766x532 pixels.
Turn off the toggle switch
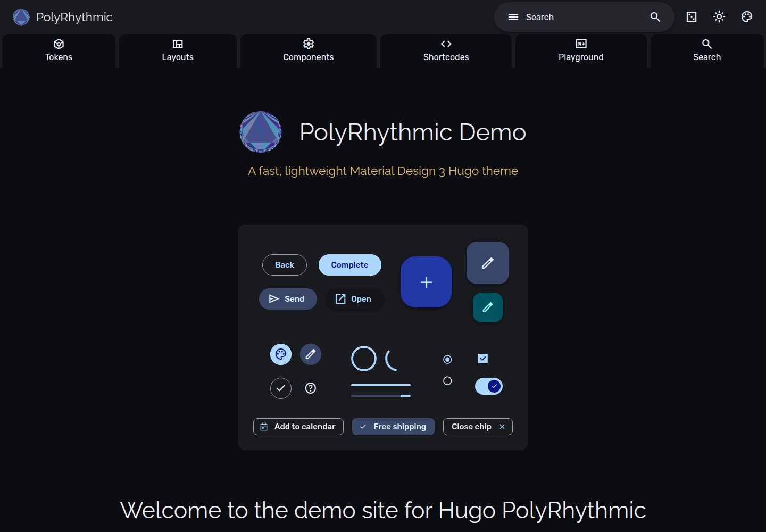pyautogui.click(x=489, y=386)
